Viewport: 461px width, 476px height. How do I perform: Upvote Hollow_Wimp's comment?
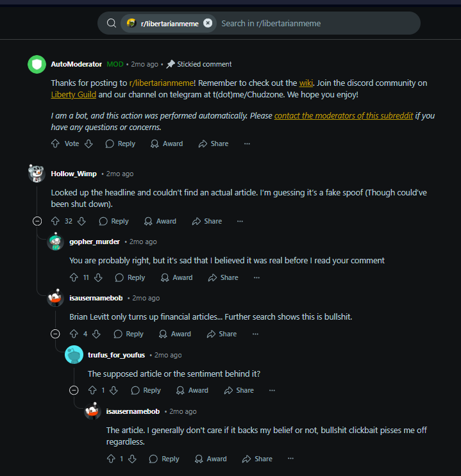[55, 221]
